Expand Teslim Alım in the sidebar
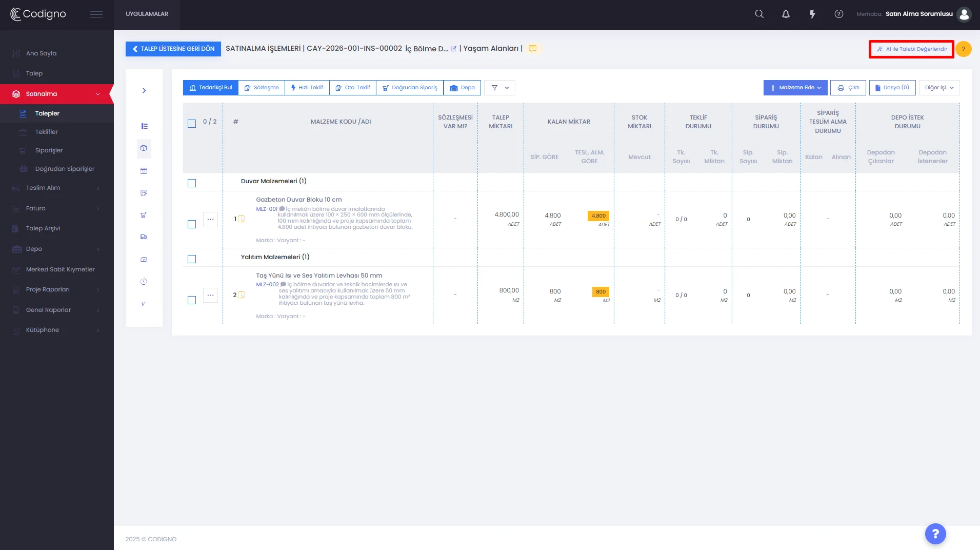The image size is (980, 550). [57, 188]
